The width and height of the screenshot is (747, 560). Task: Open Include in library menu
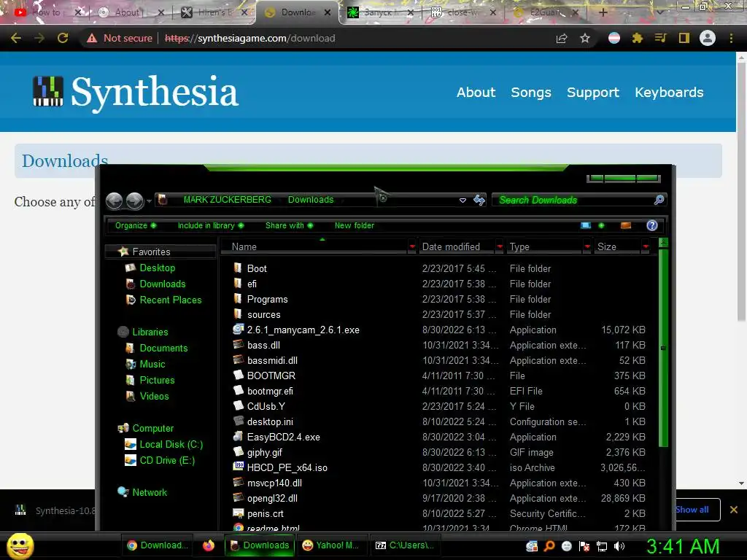click(211, 225)
